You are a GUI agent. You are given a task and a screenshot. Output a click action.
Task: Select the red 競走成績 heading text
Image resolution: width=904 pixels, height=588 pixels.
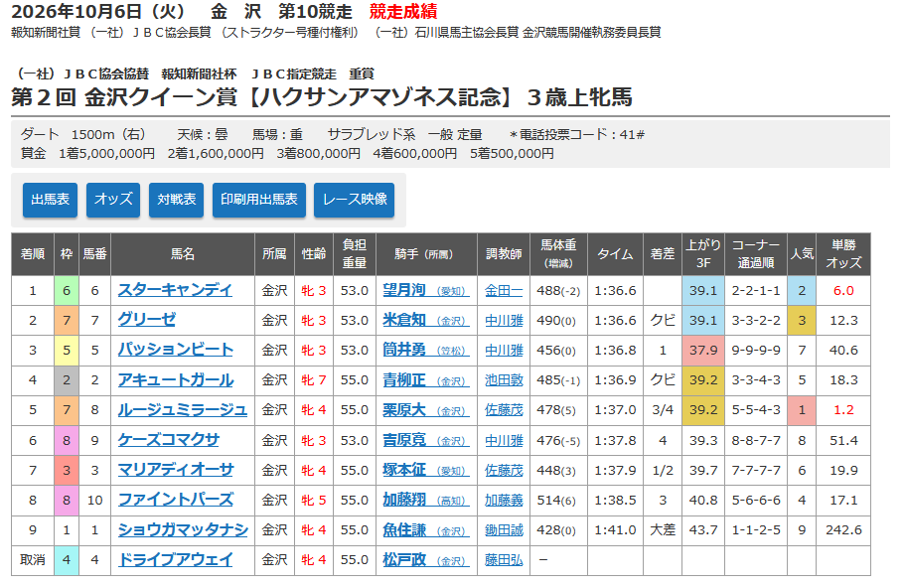pyautogui.click(x=403, y=11)
